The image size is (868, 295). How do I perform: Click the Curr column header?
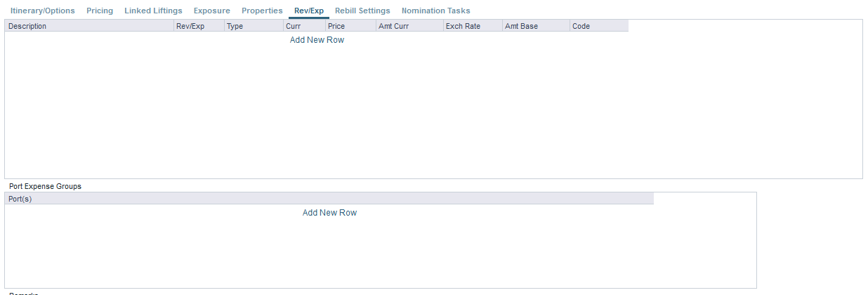(x=304, y=26)
